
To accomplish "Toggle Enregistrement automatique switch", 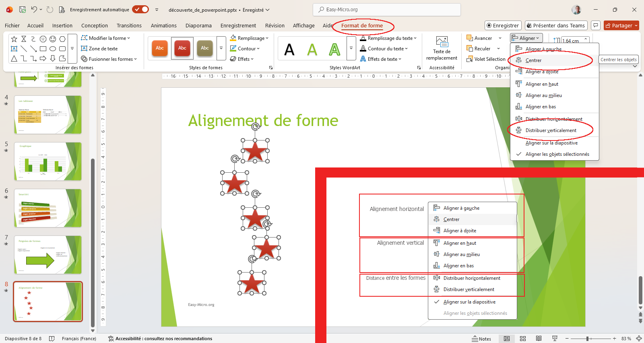I will (140, 10).
